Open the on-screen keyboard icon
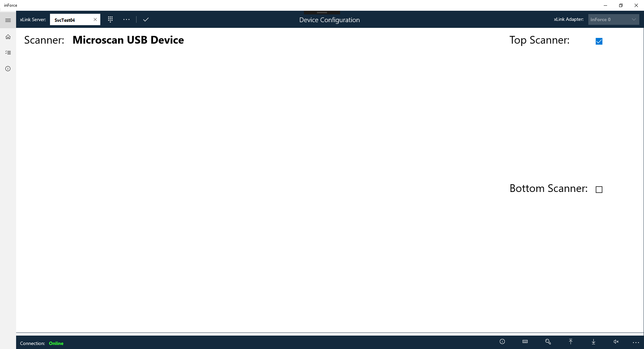The height and width of the screenshot is (349, 644). [525, 342]
